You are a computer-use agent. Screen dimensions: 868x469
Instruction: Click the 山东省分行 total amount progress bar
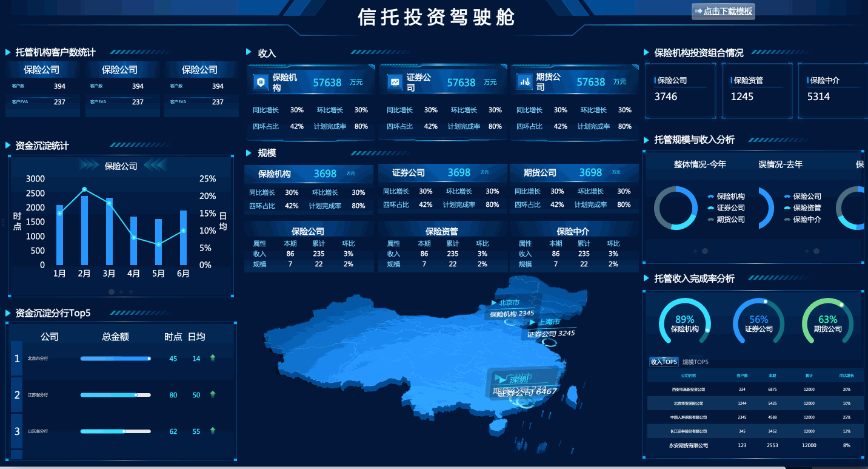tap(116, 431)
